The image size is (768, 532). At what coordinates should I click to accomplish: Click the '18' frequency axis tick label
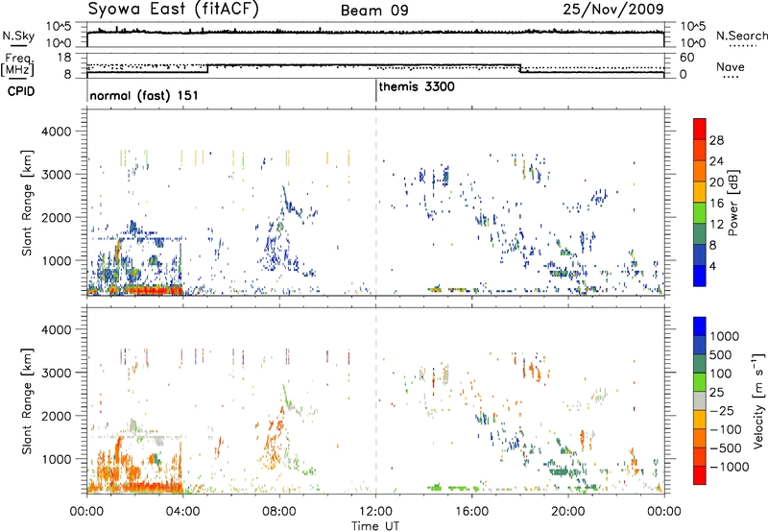pos(64,58)
